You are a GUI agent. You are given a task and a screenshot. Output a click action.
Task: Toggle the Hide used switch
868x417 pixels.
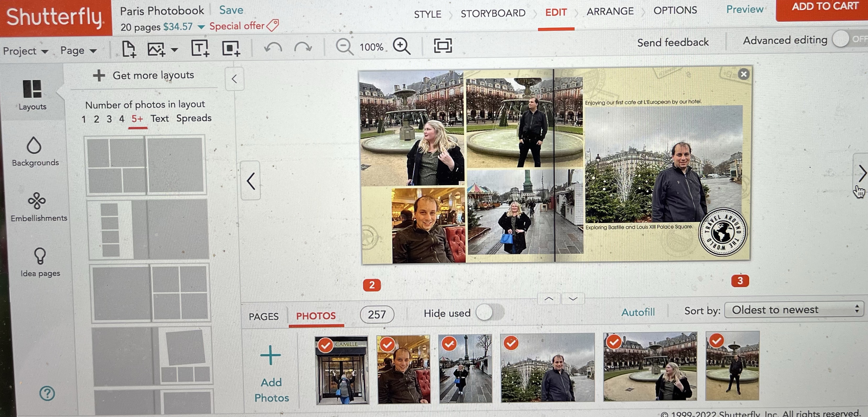click(x=490, y=313)
